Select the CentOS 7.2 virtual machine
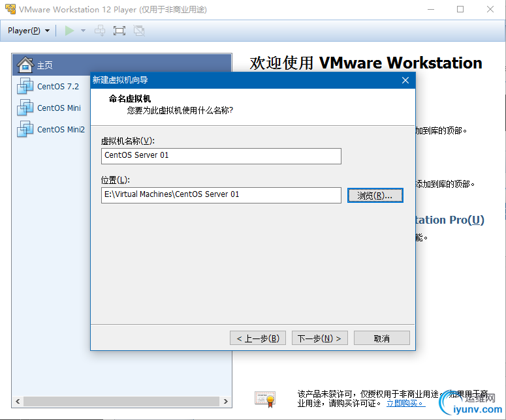Viewport: 506px width, 420px height. tap(58, 86)
